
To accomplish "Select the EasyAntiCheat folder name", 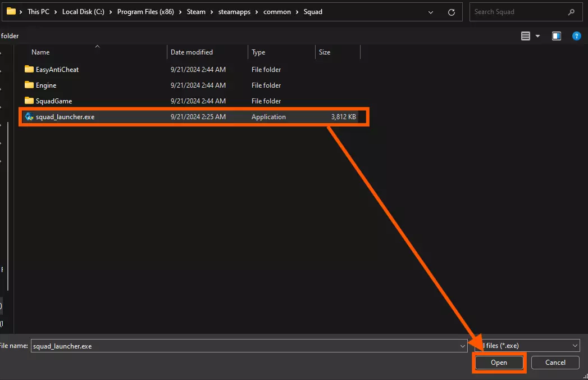I will [57, 70].
